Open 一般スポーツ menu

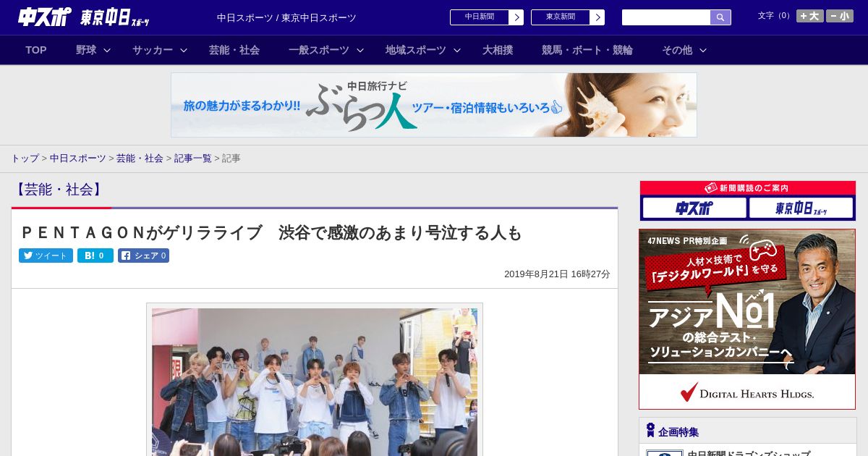click(319, 50)
